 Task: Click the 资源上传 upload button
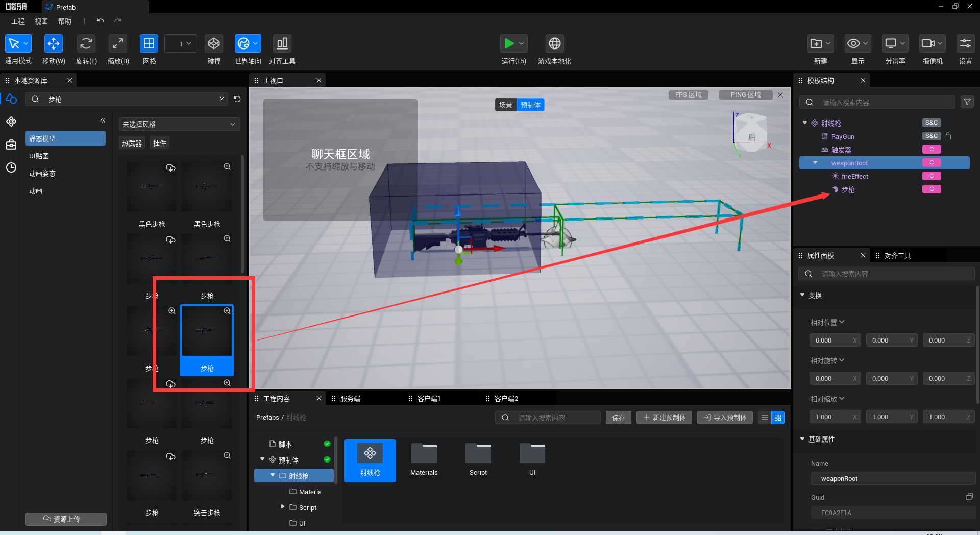(x=66, y=519)
